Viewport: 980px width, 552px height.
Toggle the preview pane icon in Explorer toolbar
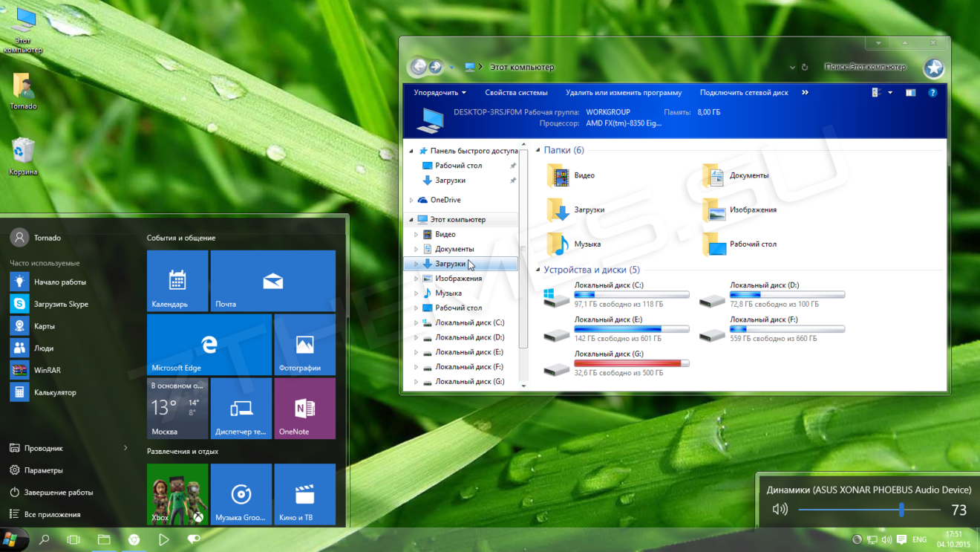(x=910, y=91)
